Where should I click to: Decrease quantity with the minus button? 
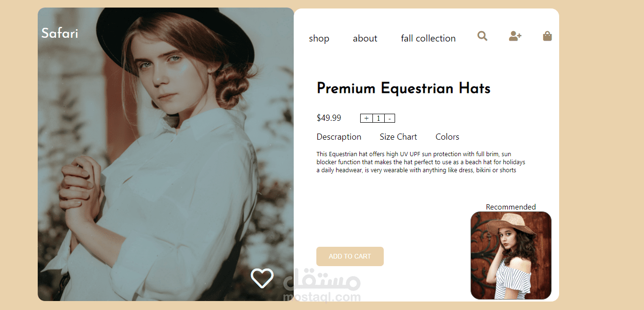click(x=389, y=118)
